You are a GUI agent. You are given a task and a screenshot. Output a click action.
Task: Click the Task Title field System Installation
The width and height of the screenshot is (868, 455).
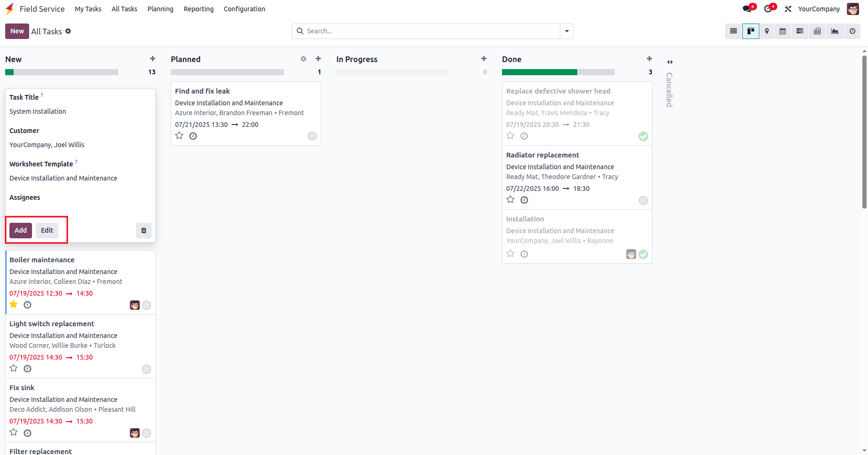[x=80, y=111]
